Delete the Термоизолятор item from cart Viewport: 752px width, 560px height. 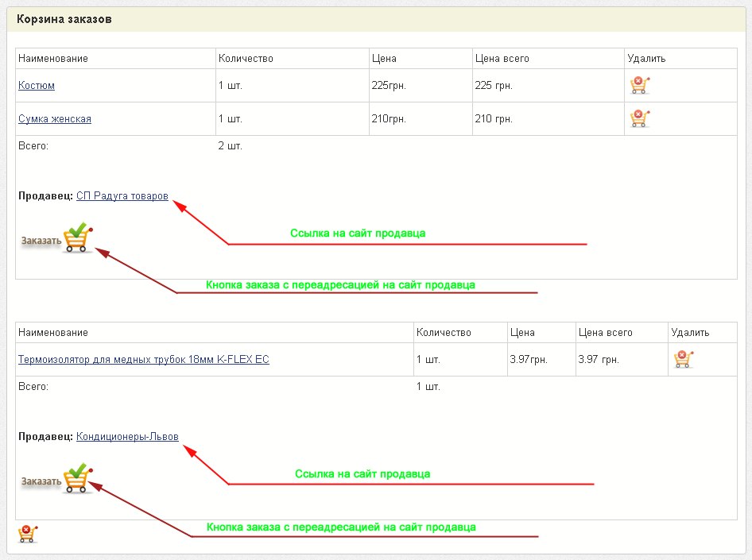point(683,359)
